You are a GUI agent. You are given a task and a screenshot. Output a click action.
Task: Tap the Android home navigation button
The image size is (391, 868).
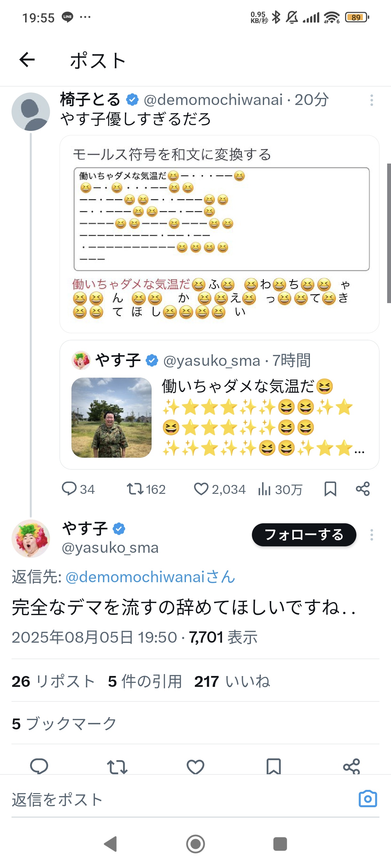pos(195,844)
